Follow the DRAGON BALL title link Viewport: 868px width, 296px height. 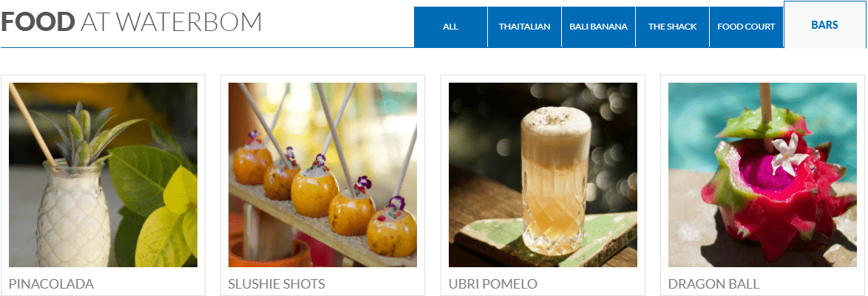(x=714, y=284)
